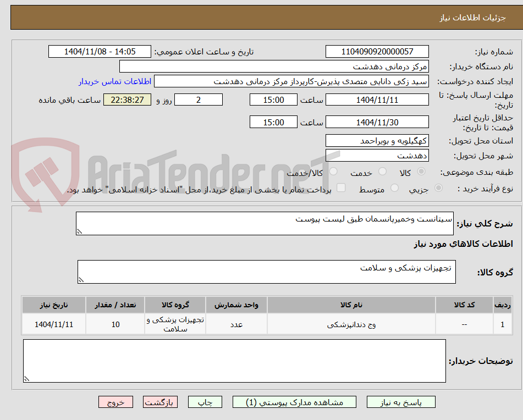Click the تاریخ نیاز column header

[x=54, y=305]
